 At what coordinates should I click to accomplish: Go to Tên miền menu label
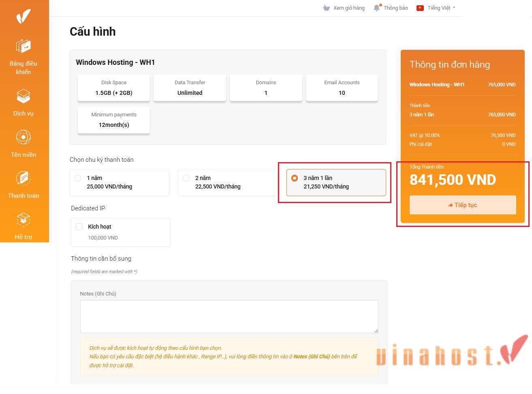(x=24, y=155)
